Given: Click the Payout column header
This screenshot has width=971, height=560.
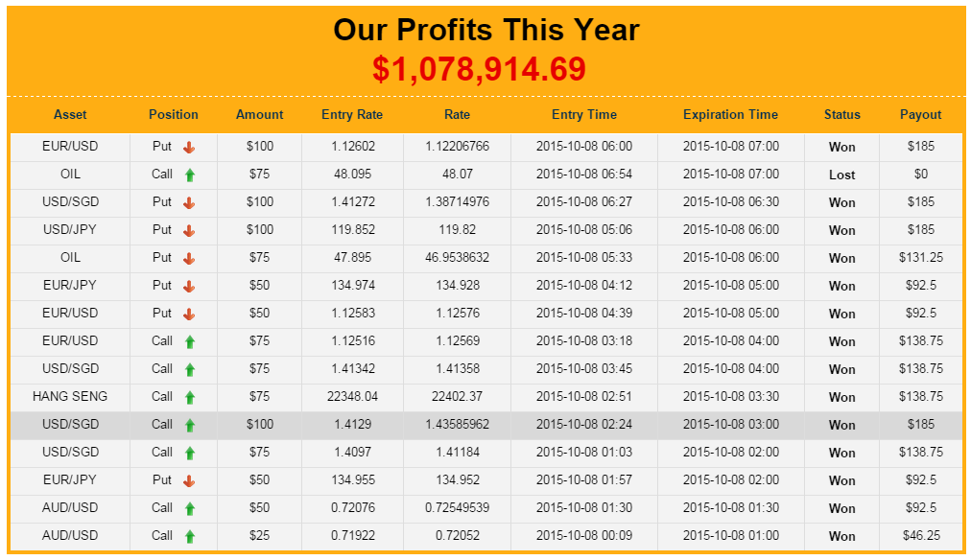Looking at the screenshot, I should point(921,114).
